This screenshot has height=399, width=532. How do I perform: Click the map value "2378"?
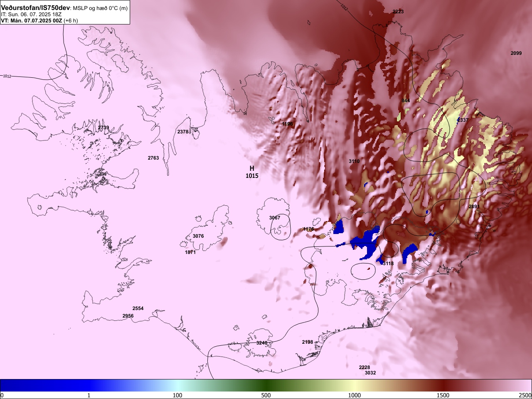(183, 132)
